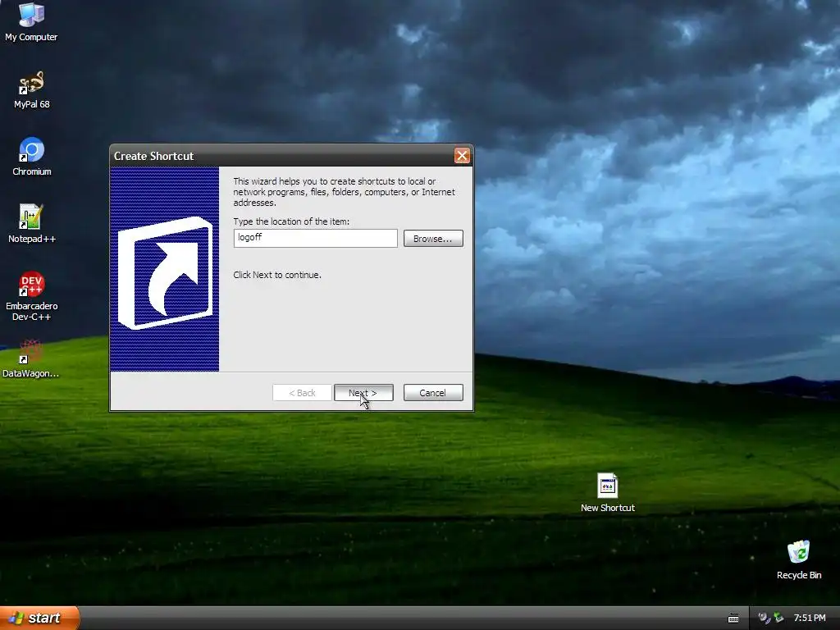Select the MyPal 68 desktop shortcut

coord(31,89)
